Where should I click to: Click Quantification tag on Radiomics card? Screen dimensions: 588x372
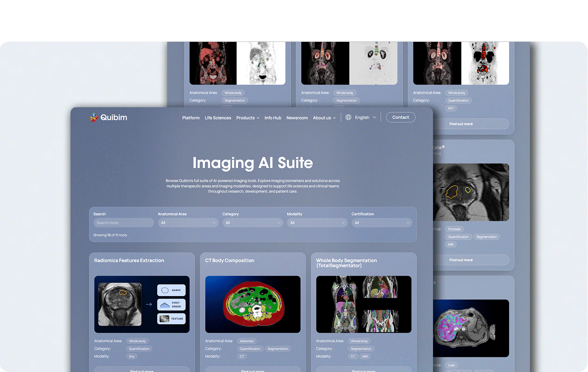pos(139,349)
